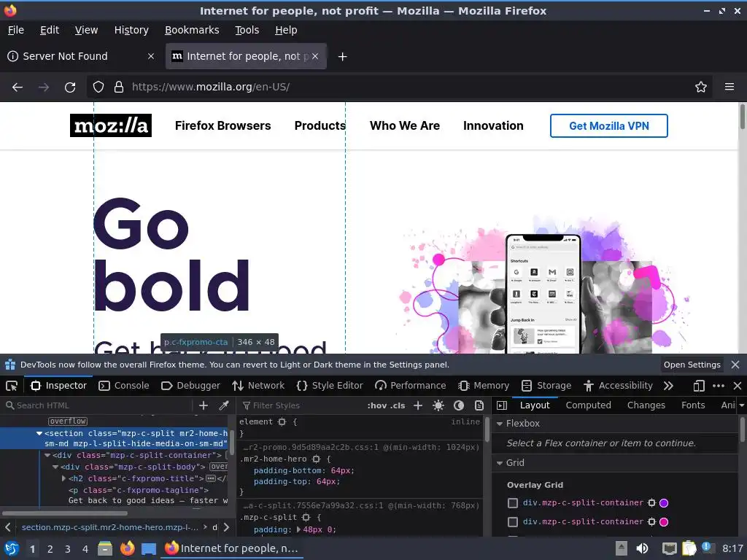Select breadcrumb section.mzp-c-split.mr2-home-hero
This screenshot has width=747, height=560.
[x=110, y=527]
